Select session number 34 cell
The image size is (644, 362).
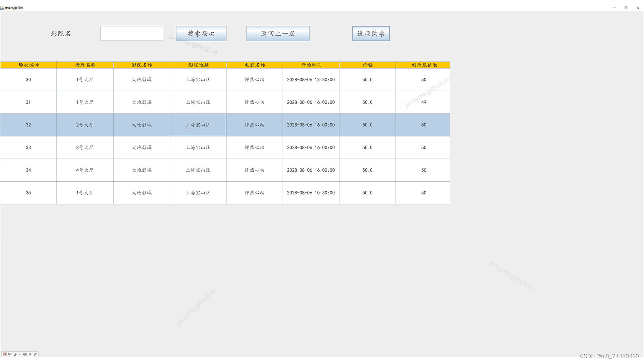29,170
